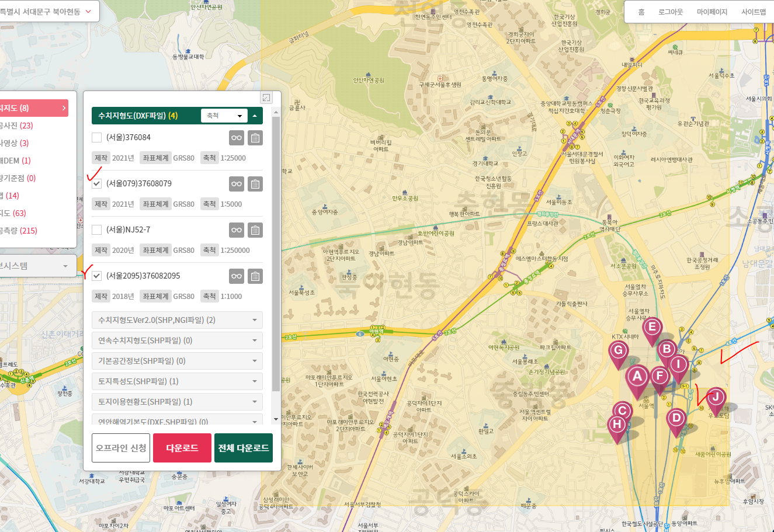This screenshot has width=774, height=532.
Task: Open 마이페이지 from the top menu
Action: click(x=712, y=12)
